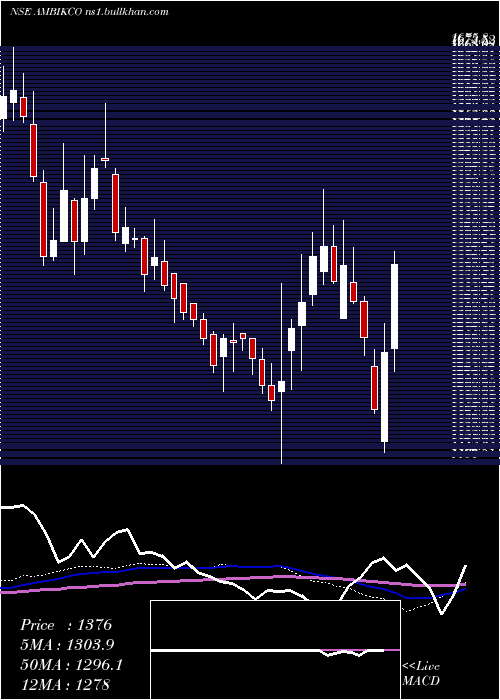Click the '12MA : 1278' value
Viewport: 500px width, 700px height.
(x=65, y=684)
